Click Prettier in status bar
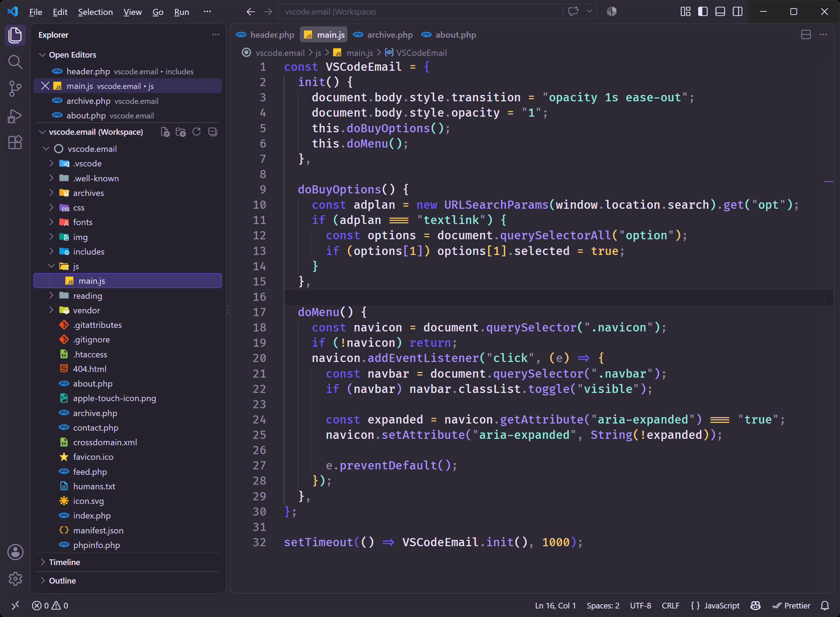This screenshot has width=840, height=617. click(791, 605)
